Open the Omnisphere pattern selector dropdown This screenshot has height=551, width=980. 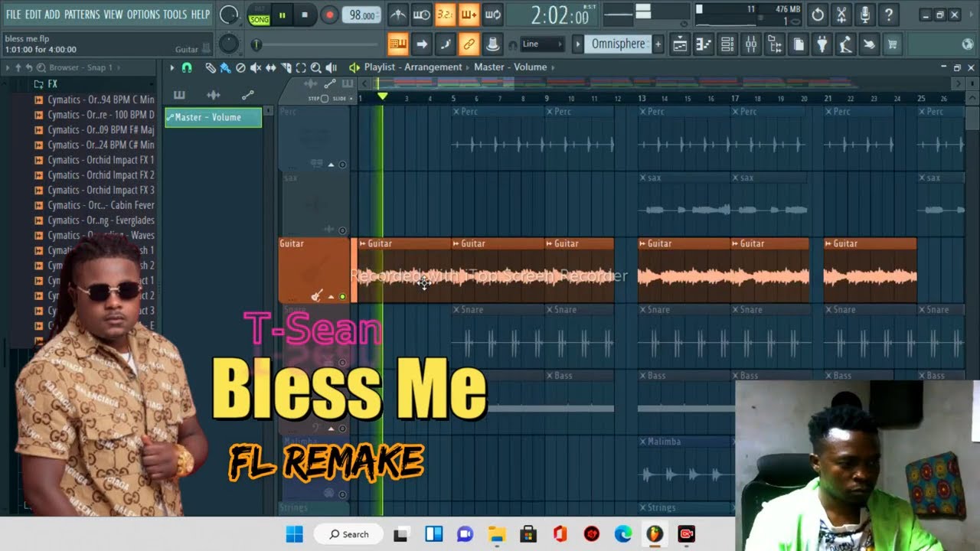(x=619, y=44)
